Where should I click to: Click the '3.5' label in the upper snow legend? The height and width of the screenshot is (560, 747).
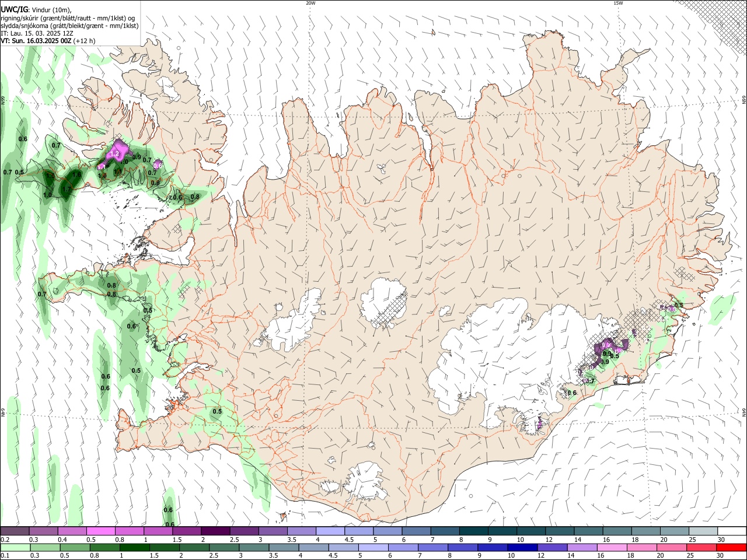(291, 540)
